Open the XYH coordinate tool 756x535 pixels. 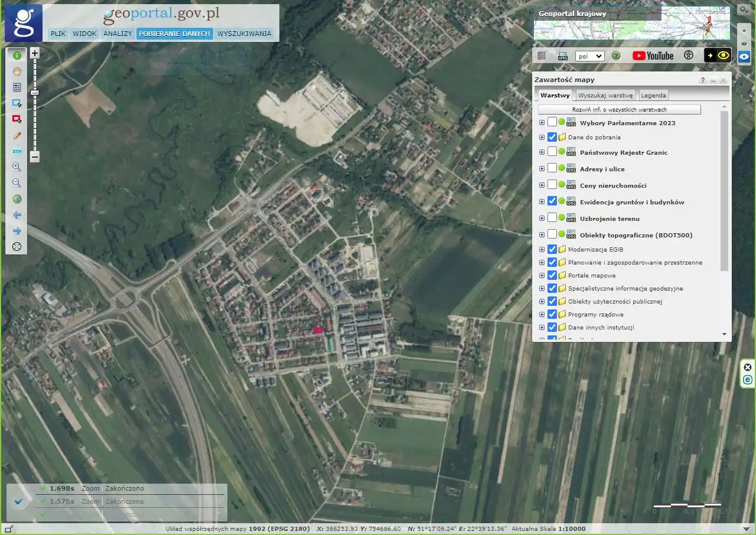point(17,151)
